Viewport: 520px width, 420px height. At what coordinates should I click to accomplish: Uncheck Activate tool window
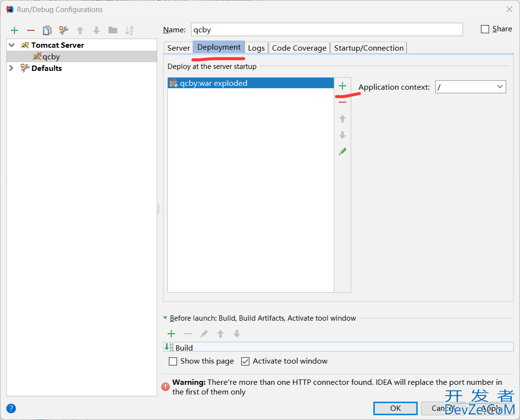[x=245, y=361]
